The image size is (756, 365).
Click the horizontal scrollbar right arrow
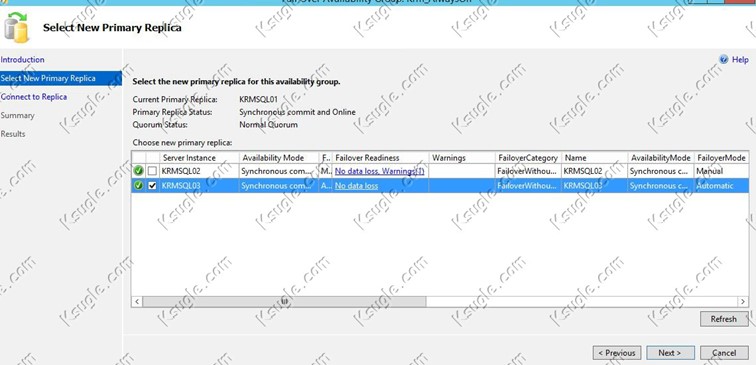tap(743, 301)
